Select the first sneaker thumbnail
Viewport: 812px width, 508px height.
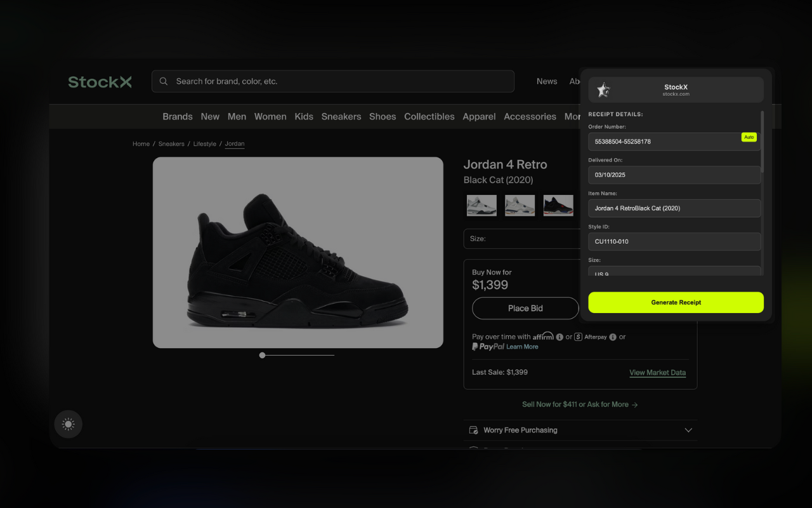pyautogui.click(x=481, y=205)
